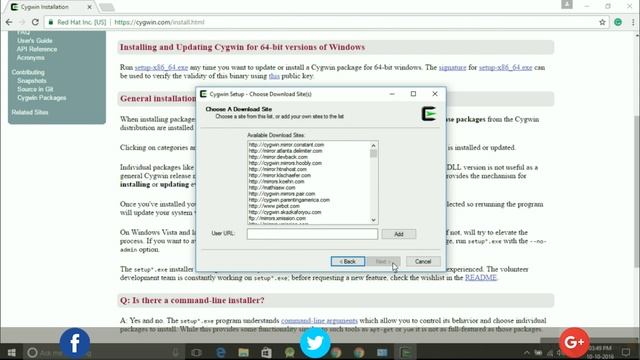Click the first setup-x86_64.exe link after Run

(x=161, y=67)
